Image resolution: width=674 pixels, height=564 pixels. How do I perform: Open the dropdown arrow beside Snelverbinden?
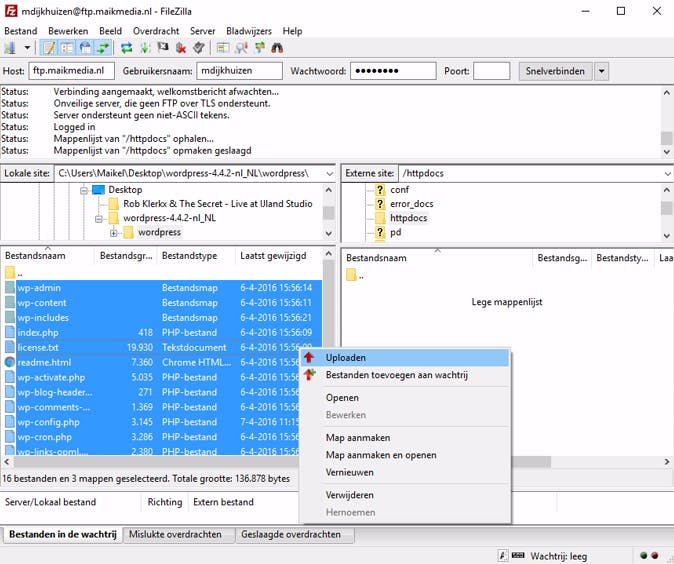click(601, 71)
